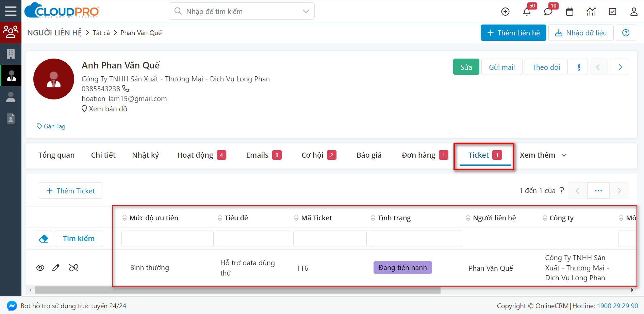Open the quick create plus icon
The width and height of the screenshot is (644, 314).
[505, 12]
